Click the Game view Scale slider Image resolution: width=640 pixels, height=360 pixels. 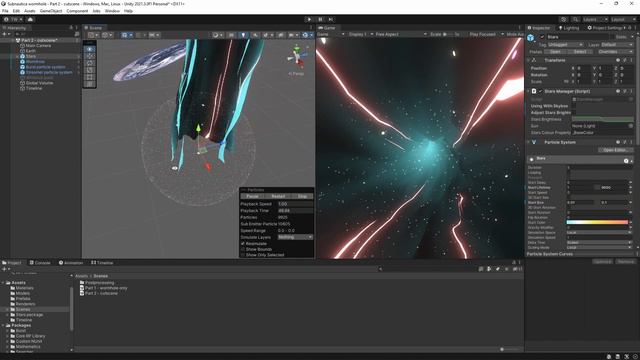(x=448, y=34)
